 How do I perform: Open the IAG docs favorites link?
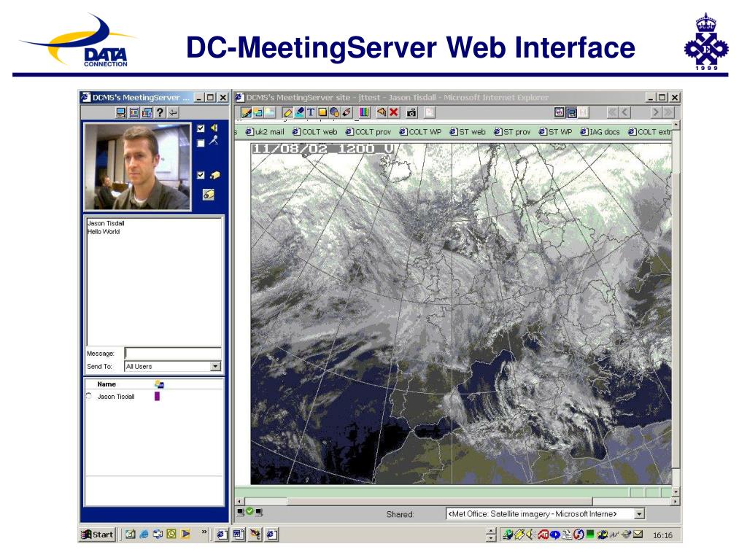(x=600, y=132)
